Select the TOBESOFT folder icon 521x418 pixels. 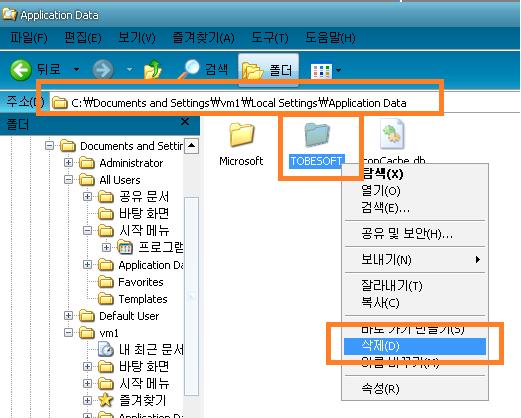point(317,134)
